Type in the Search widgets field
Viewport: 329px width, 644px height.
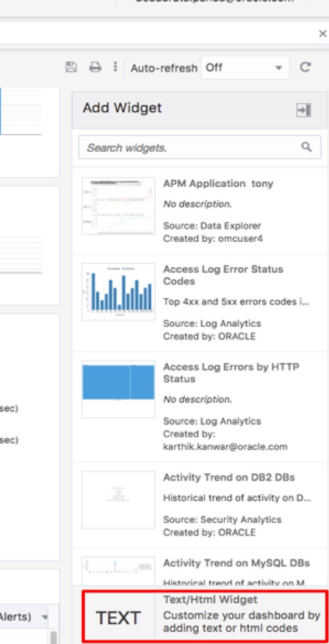coord(190,148)
